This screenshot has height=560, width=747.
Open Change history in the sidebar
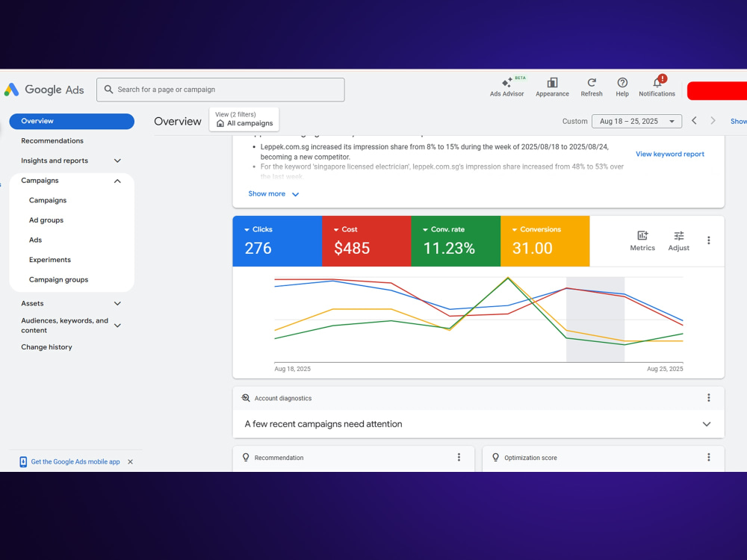click(x=46, y=347)
